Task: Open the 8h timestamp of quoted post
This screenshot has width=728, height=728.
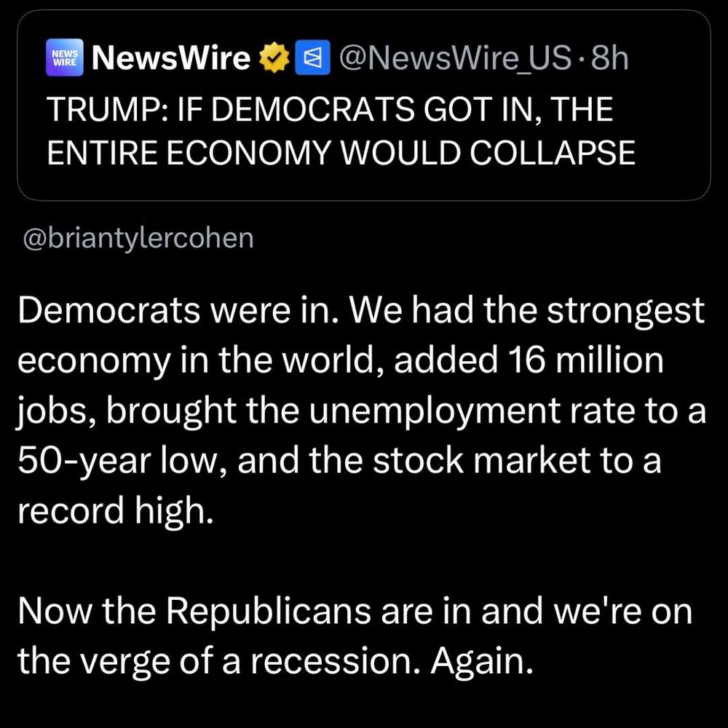Action: point(609,58)
